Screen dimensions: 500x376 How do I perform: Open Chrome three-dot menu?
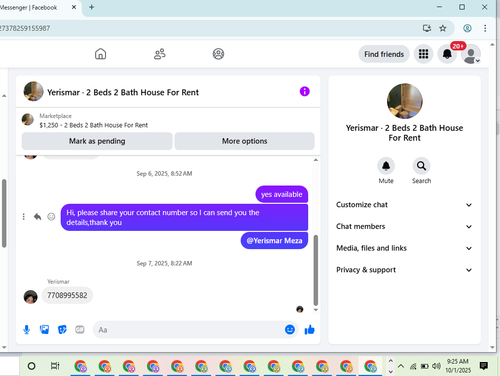[485, 28]
